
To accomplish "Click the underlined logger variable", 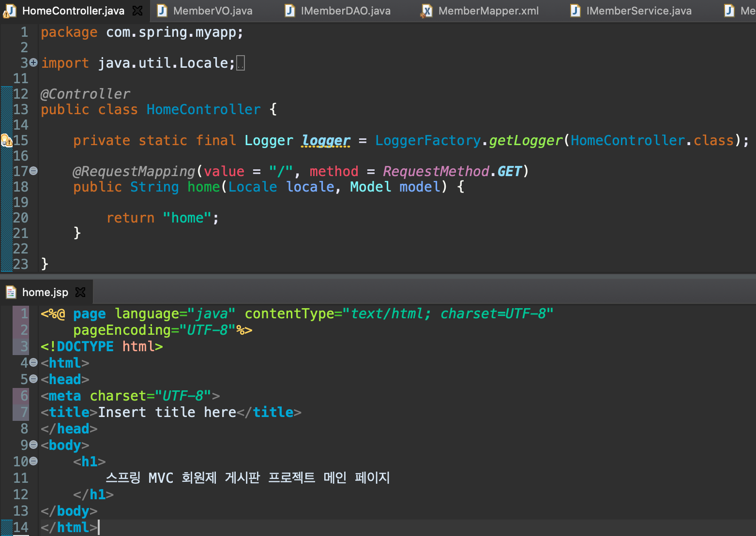I will [x=326, y=141].
